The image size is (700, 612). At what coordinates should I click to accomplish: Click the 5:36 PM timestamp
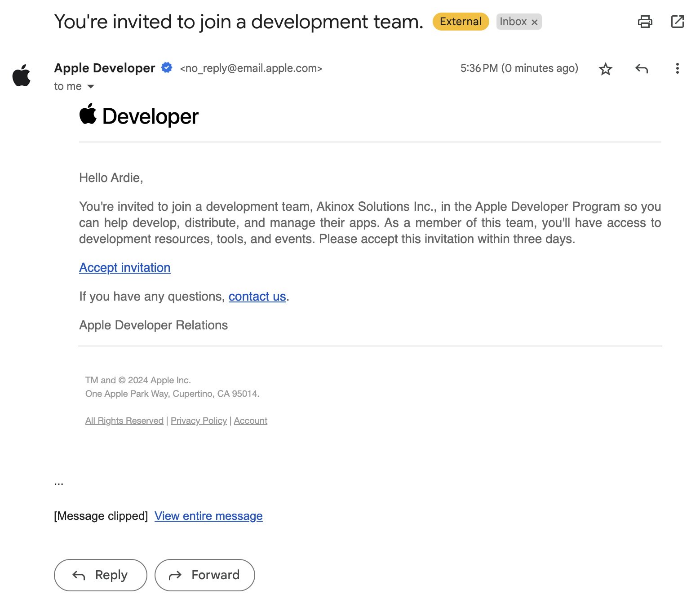(x=519, y=68)
